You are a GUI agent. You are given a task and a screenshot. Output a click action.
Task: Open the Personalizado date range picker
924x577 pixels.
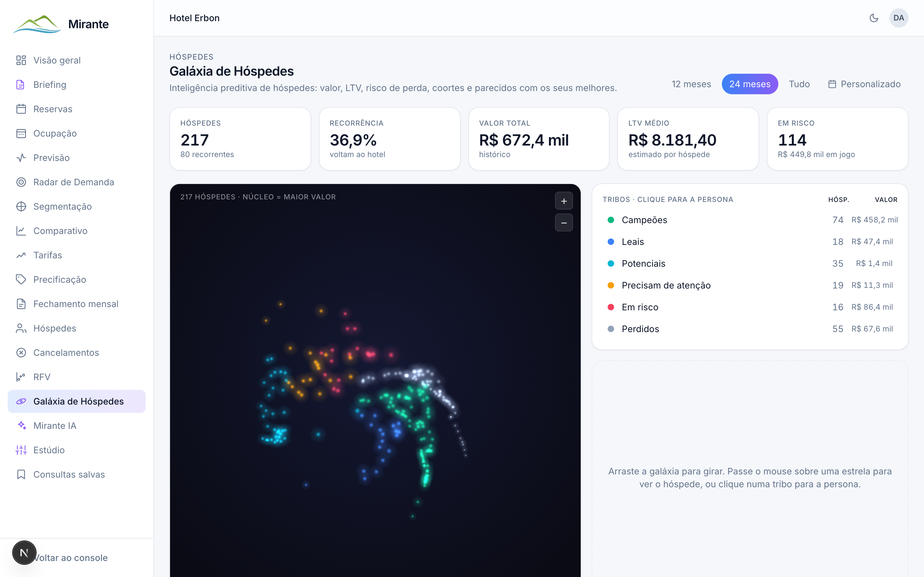[x=864, y=84]
